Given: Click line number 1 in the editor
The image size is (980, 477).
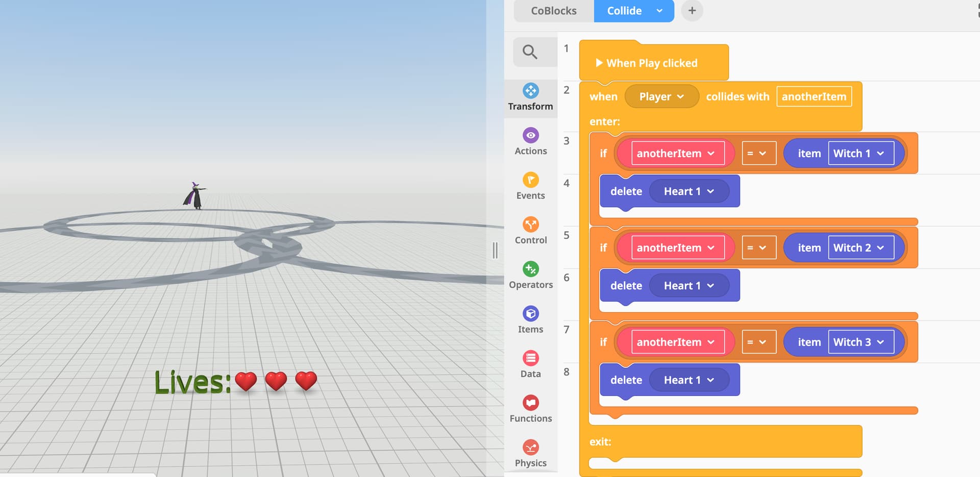Looking at the screenshot, I should point(566,48).
